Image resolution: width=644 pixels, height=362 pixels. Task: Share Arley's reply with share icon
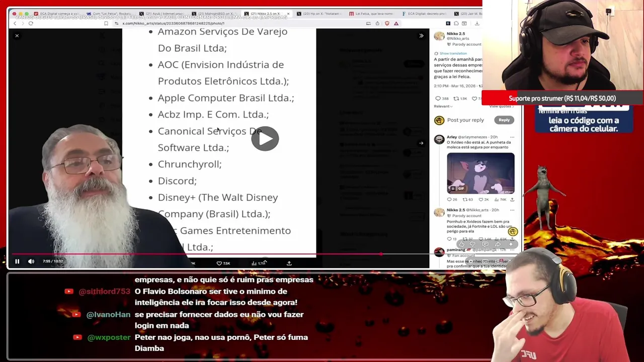pyautogui.click(x=512, y=200)
